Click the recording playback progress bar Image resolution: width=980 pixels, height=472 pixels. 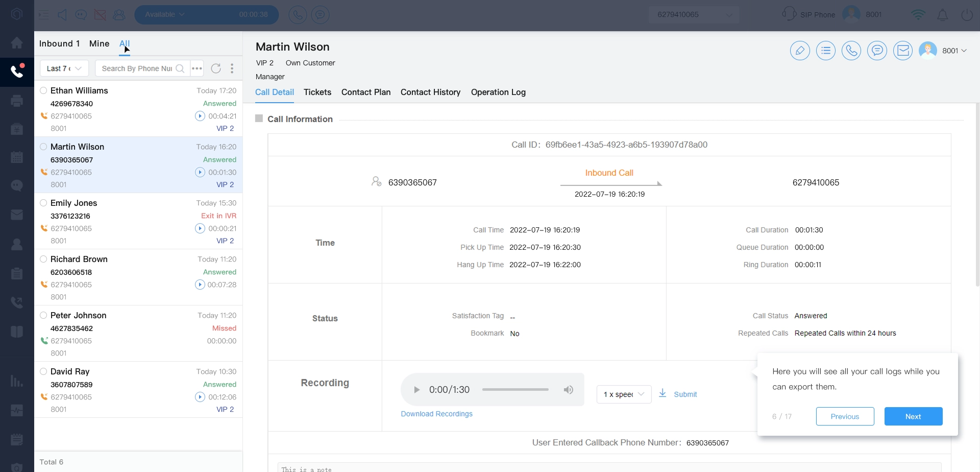(515, 390)
